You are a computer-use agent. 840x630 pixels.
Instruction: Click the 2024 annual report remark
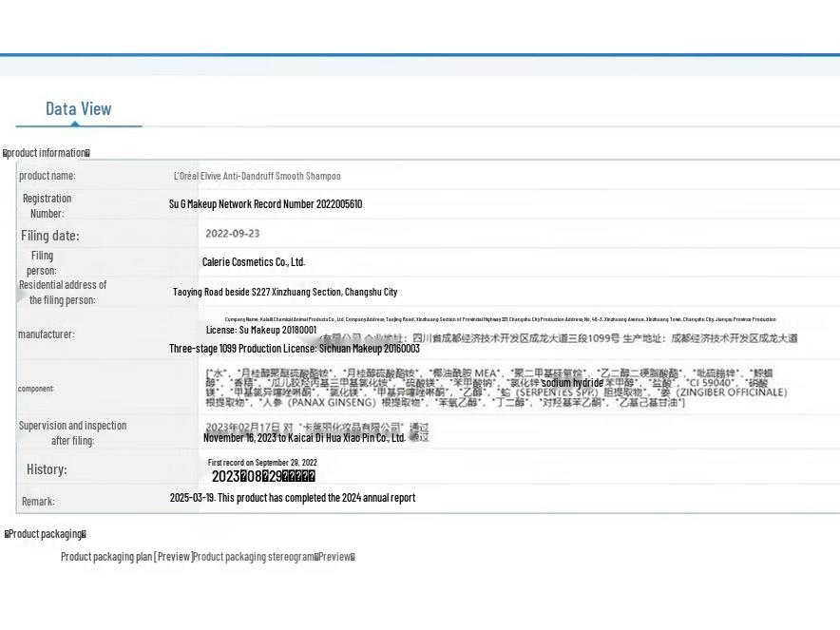[x=292, y=498]
